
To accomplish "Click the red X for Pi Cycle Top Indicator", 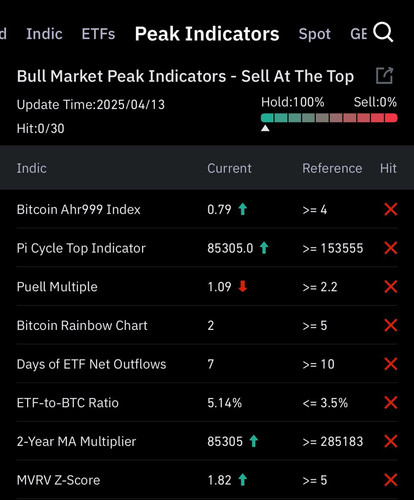I will tap(391, 248).
